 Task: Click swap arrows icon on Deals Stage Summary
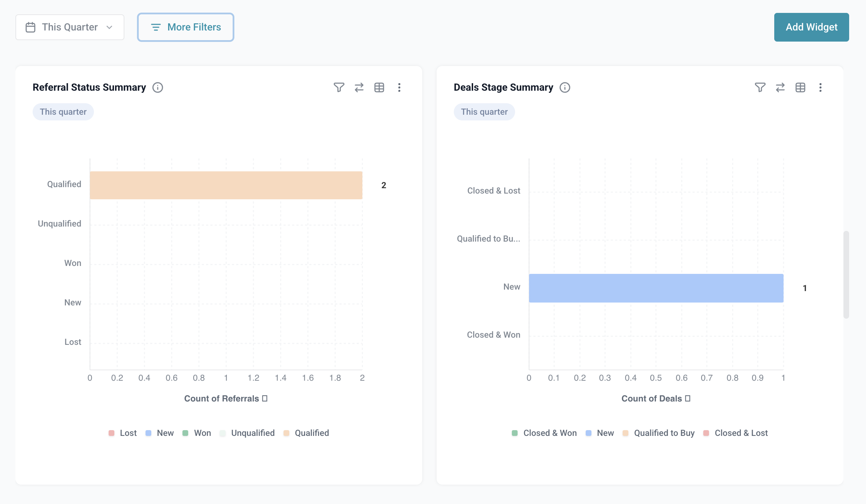(780, 87)
